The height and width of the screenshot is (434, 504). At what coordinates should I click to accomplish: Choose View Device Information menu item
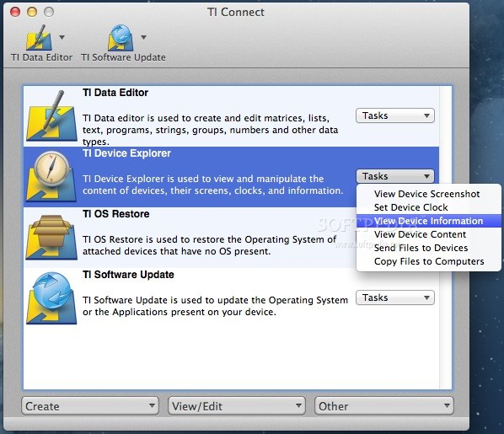(429, 221)
